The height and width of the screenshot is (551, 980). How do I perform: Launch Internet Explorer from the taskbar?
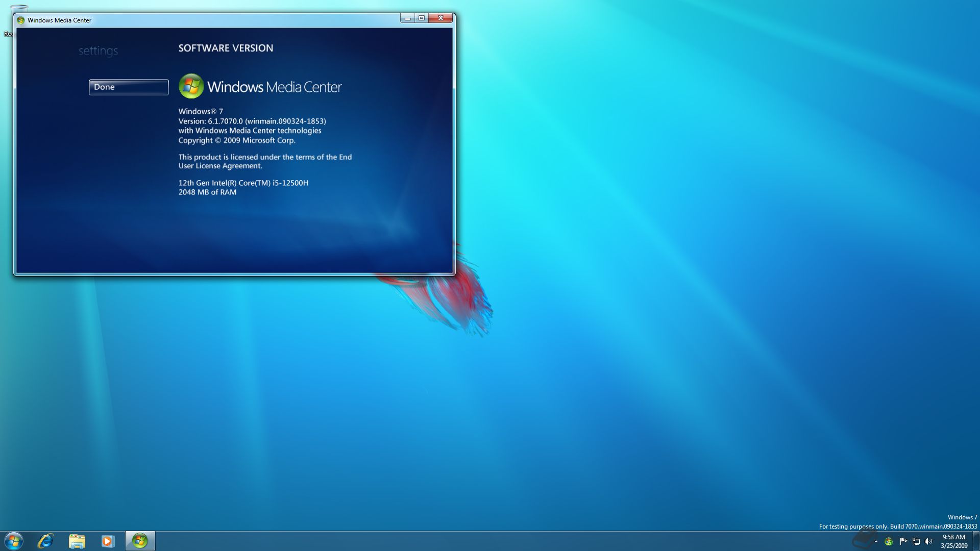click(x=45, y=541)
